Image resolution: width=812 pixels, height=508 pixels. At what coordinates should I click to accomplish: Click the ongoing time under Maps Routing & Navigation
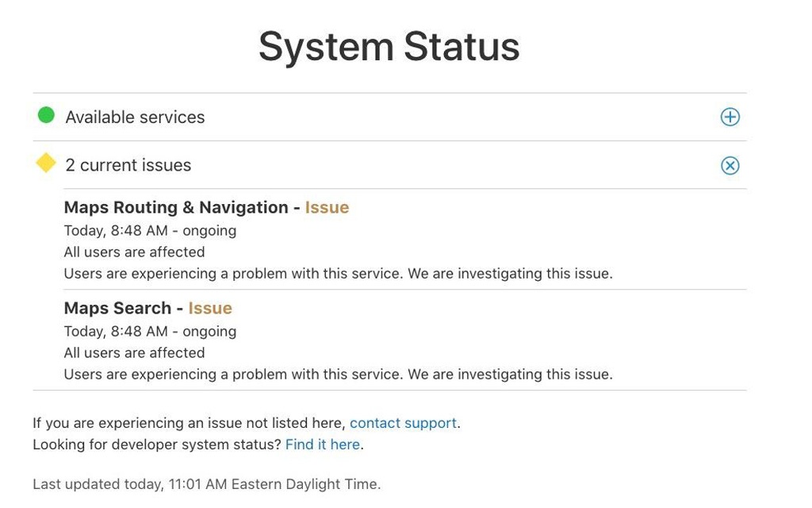(x=150, y=231)
